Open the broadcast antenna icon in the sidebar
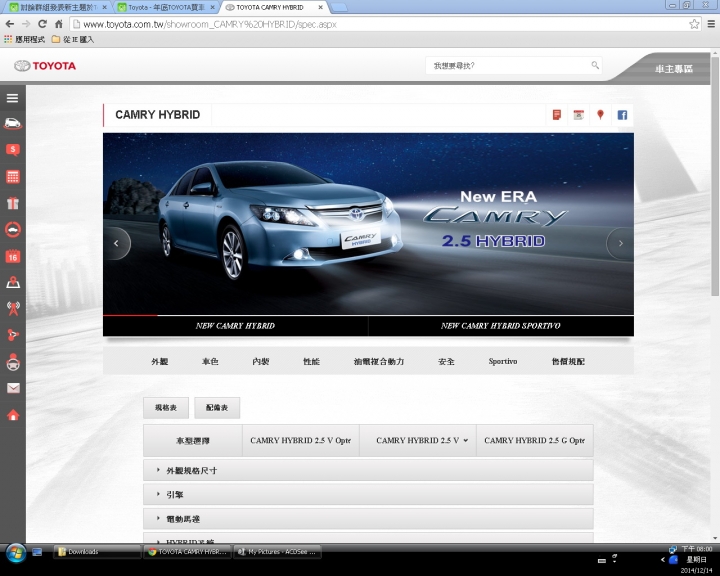Image resolution: width=720 pixels, height=576 pixels. click(x=12, y=308)
